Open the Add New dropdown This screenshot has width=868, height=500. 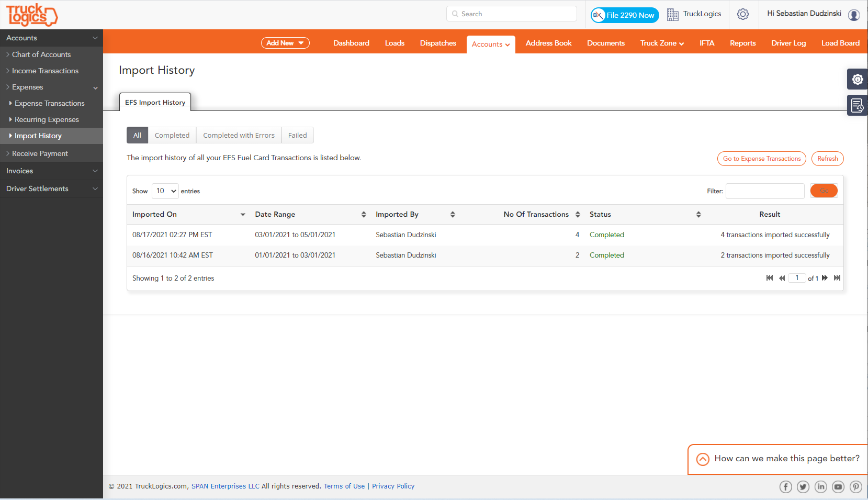285,43
